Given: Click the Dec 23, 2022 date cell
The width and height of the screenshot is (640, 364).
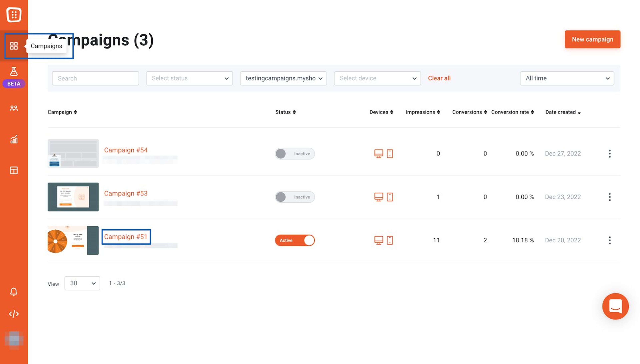Looking at the screenshot, I should 563,197.
